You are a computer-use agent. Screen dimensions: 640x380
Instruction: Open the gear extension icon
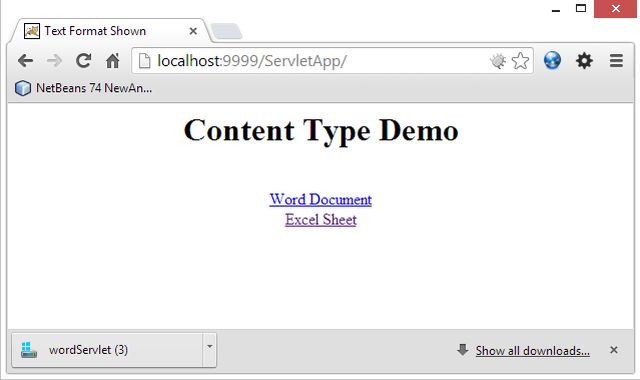[x=584, y=60]
